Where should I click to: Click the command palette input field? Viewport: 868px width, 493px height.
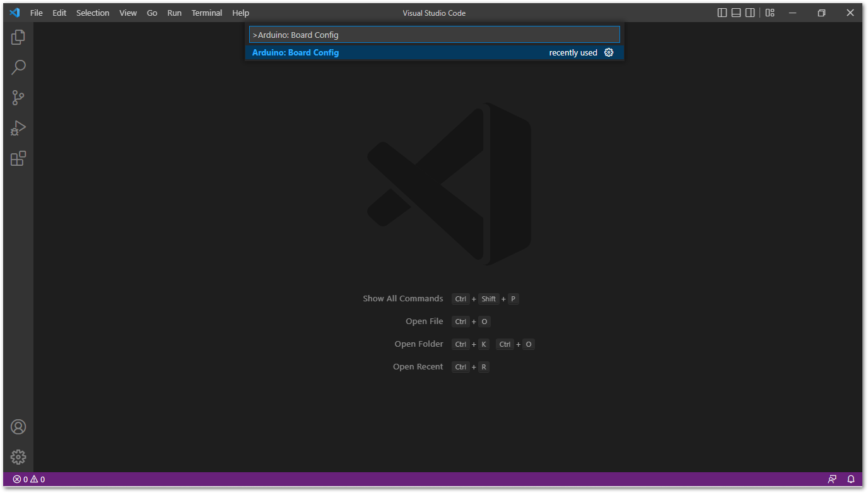(434, 35)
